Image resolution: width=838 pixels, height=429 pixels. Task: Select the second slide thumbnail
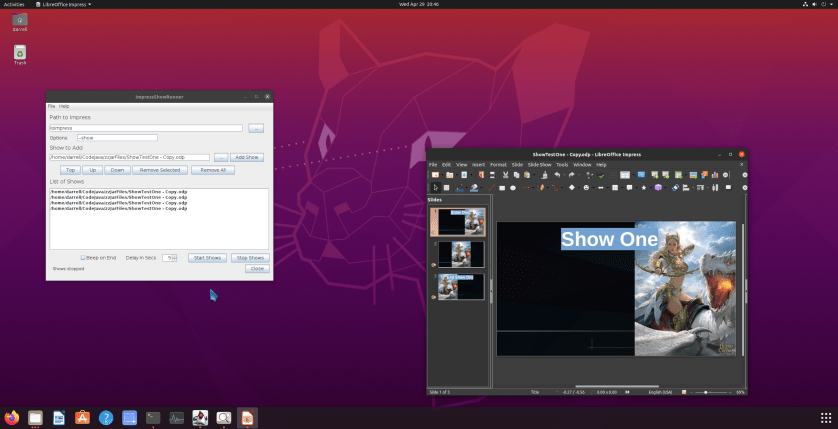click(460, 254)
